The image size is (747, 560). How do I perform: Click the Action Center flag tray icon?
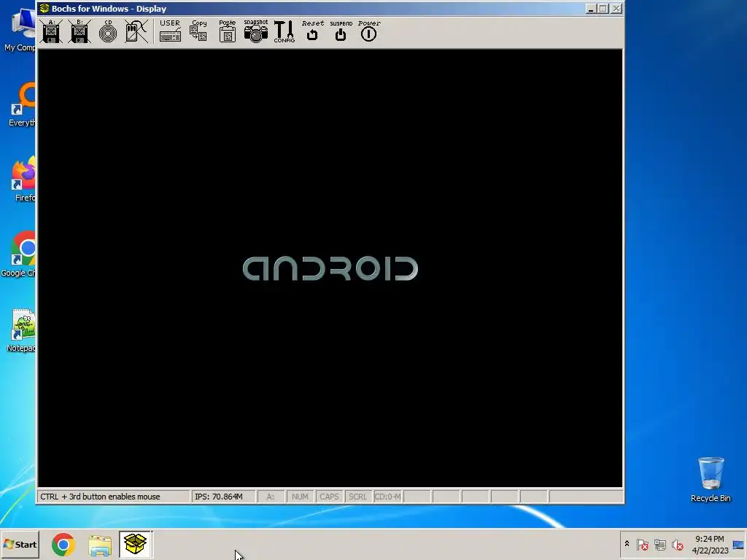[642, 544]
